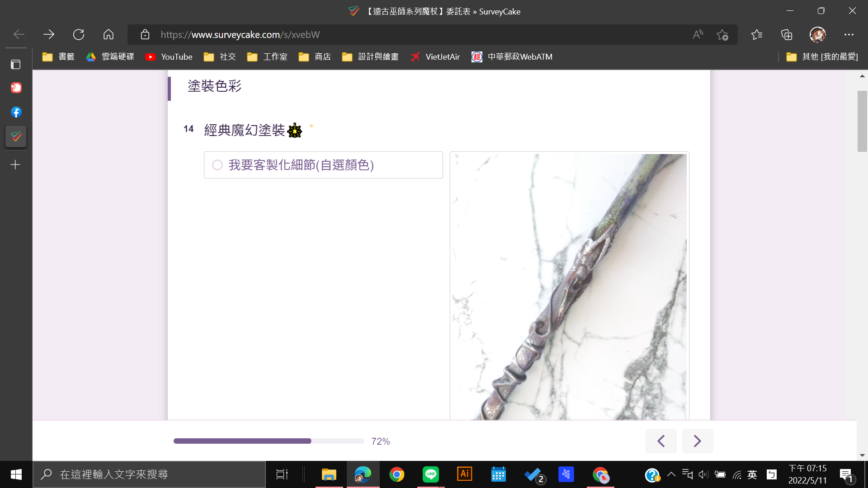Switch to the Facebook sidebar tab
The image size is (868, 488).
(16, 112)
